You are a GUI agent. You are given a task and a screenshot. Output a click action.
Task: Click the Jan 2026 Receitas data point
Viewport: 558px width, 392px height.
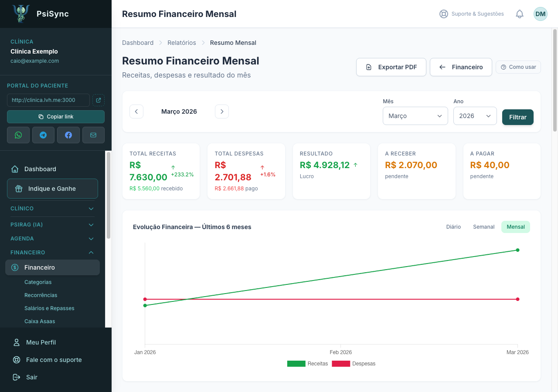[145, 305]
